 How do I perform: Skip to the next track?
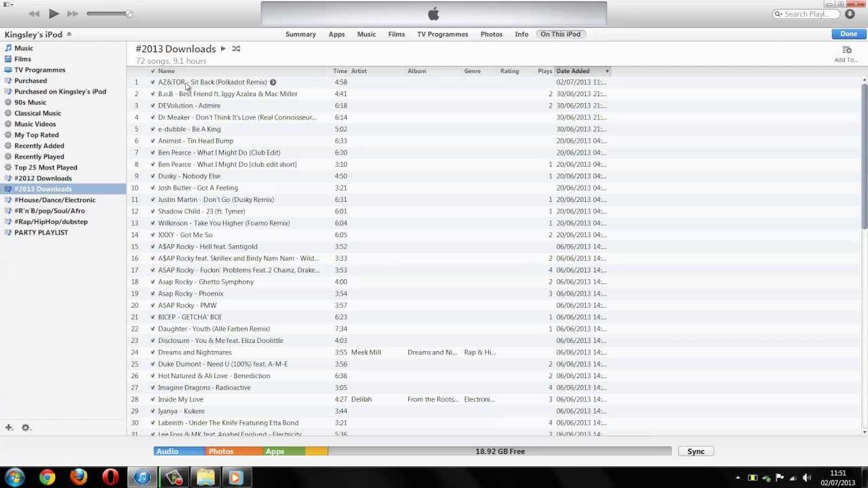tap(73, 14)
